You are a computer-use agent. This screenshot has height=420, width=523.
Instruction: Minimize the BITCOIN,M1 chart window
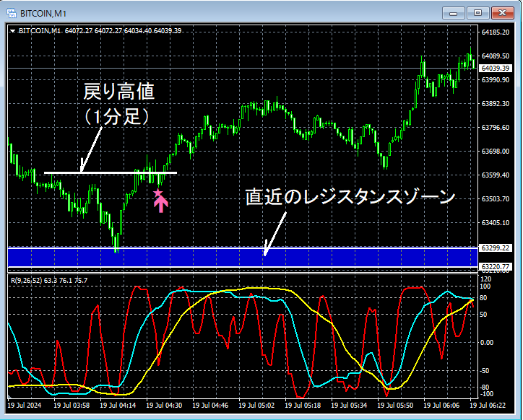[453, 13]
